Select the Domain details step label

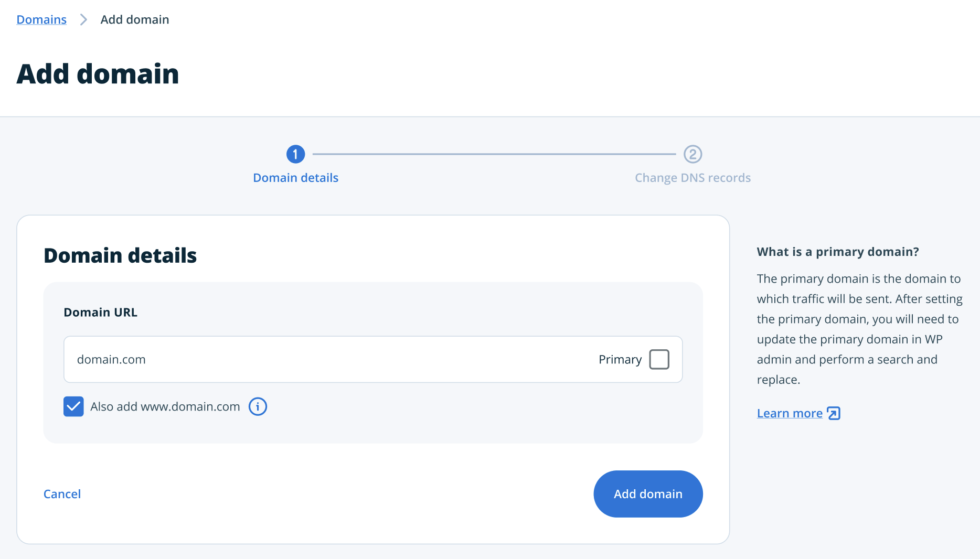(295, 177)
